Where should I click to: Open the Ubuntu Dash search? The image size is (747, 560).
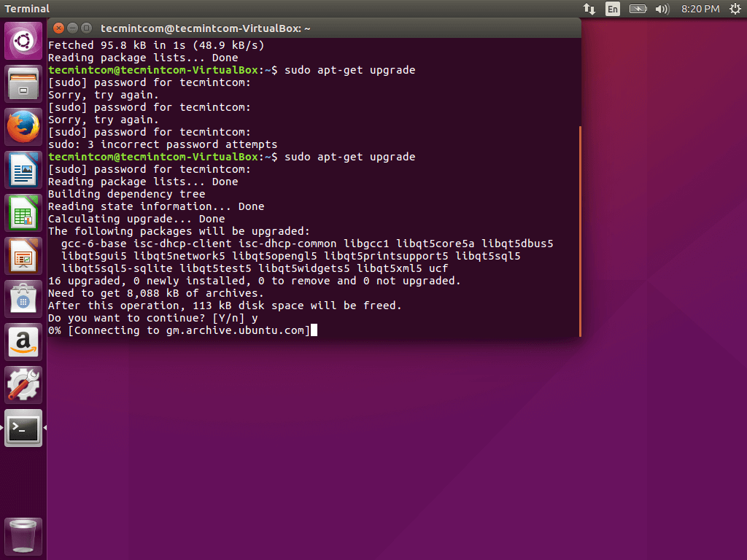point(23,40)
